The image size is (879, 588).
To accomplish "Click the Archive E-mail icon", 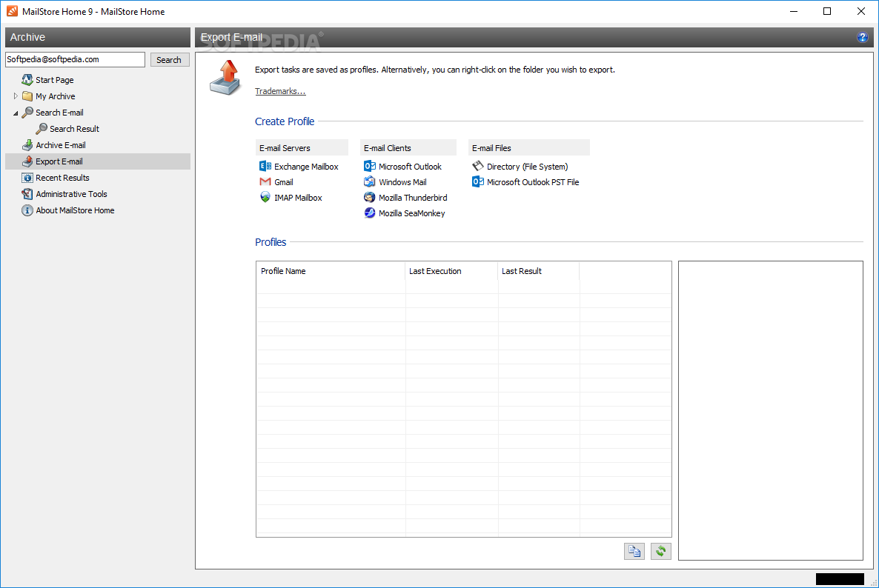I will pyautogui.click(x=27, y=145).
